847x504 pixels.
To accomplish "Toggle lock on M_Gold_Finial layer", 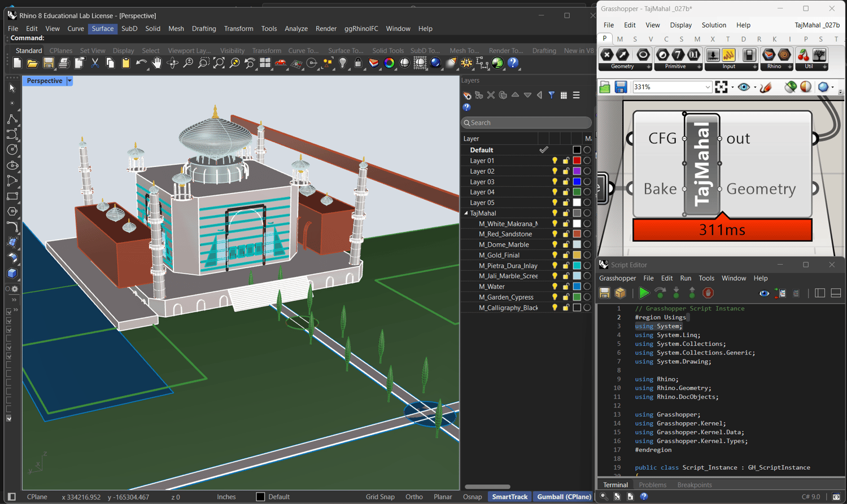I will click(x=565, y=255).
